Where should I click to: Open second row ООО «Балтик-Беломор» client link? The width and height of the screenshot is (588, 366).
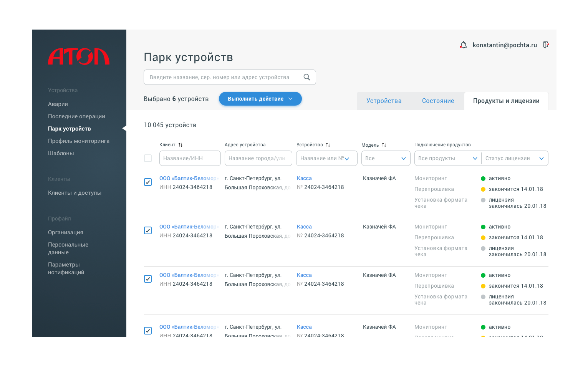pos(189,227)
